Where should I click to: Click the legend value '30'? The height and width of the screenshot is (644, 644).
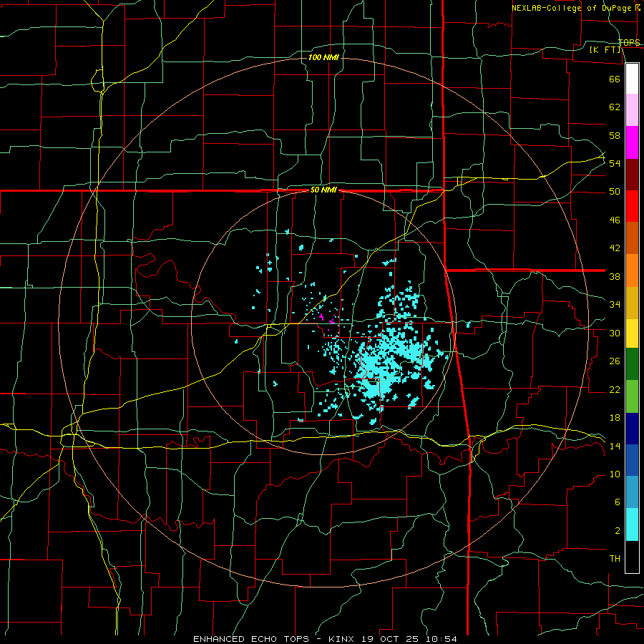(615, 333)
